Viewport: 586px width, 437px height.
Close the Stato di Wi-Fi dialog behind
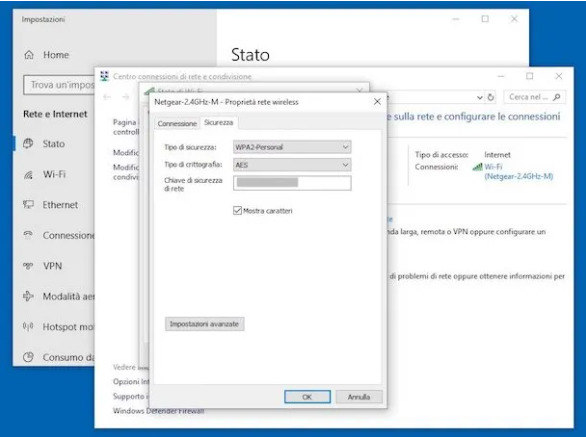coord(359,90)
